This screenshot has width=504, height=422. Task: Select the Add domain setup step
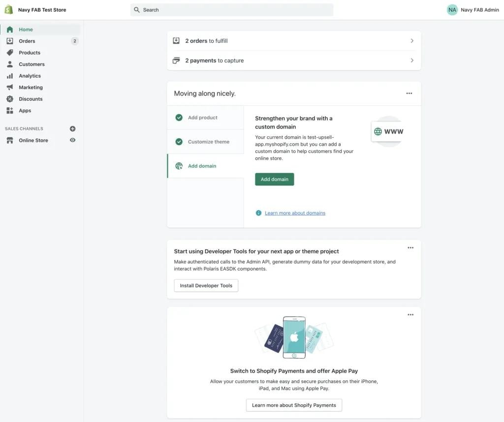click(205, 166)
